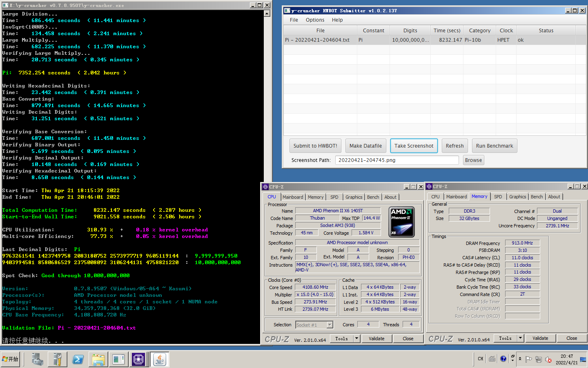This screenshot has width=588, height=368.
Task: Open network connection tray icon
Action: 539,359
